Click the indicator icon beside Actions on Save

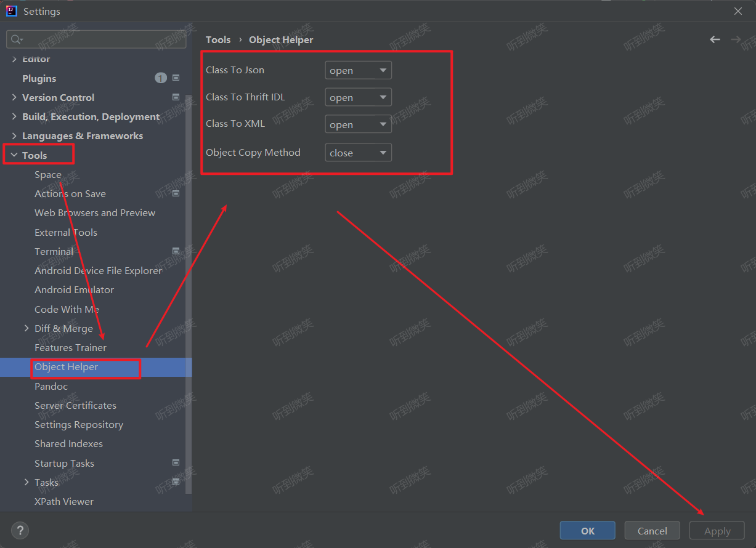coord(176,193)
